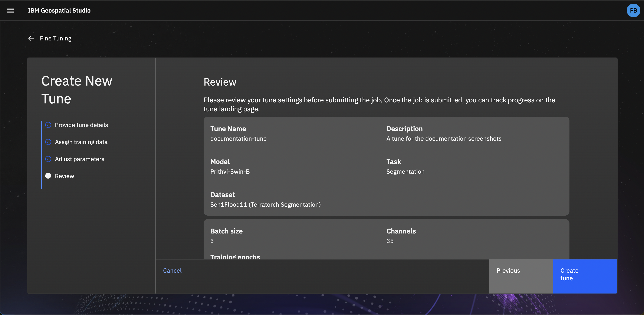Screen dimensions: 644x315
Task: Open the hamburger navigation menu
Action: (x=10, y=10)
